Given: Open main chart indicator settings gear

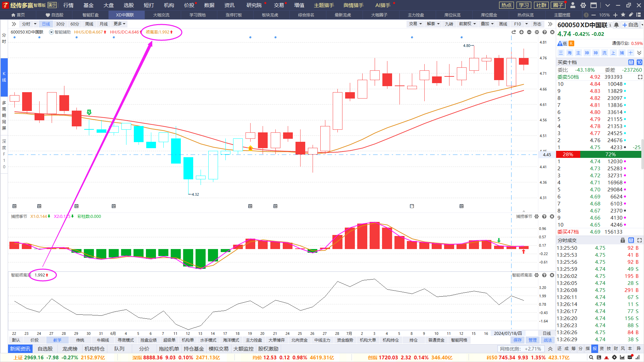Looking at the screenshot, I should tap(537, 32).
